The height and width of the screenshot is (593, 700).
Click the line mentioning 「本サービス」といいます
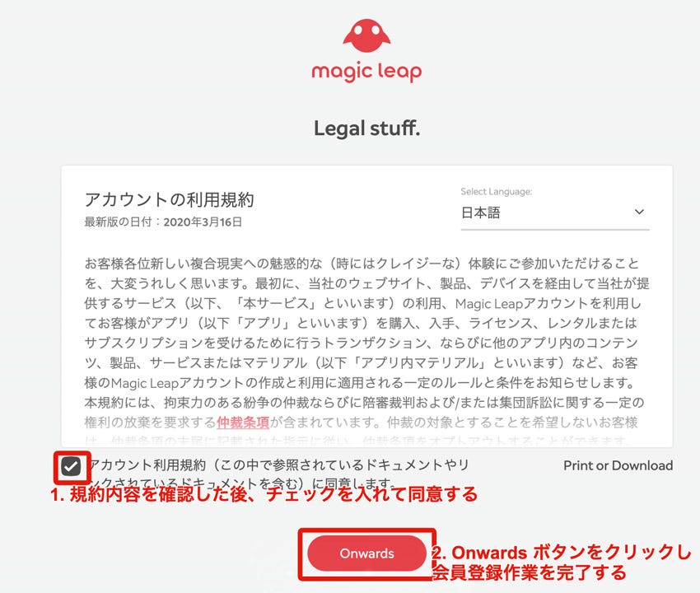pos(362,303)
